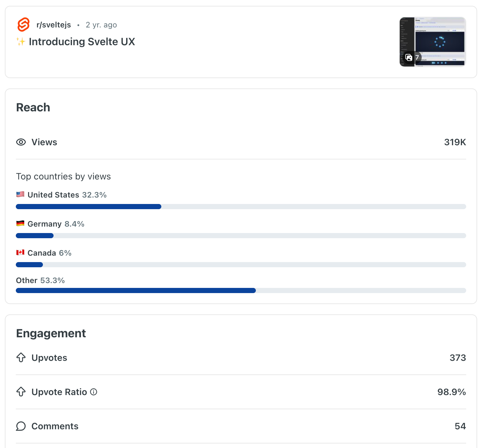Click the Comments speech bubble icon
482x448 pixels.
tap(21, 426)
